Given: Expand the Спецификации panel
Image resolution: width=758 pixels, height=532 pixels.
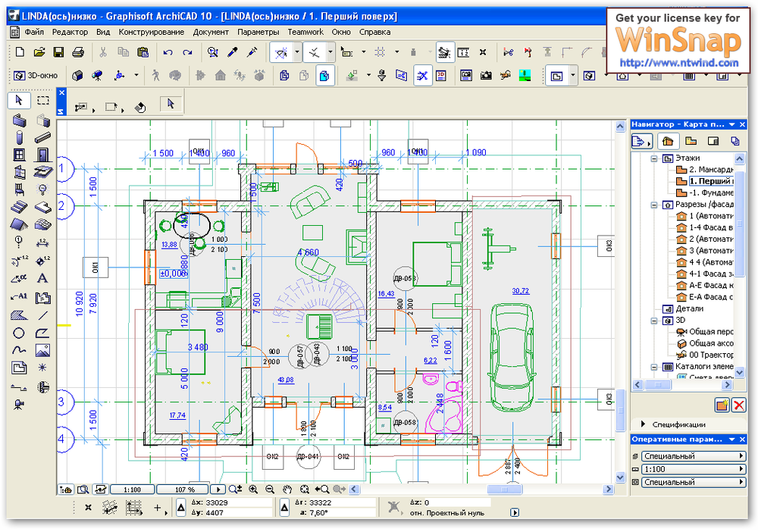Looking at the screenshot, I should (644, 424).
